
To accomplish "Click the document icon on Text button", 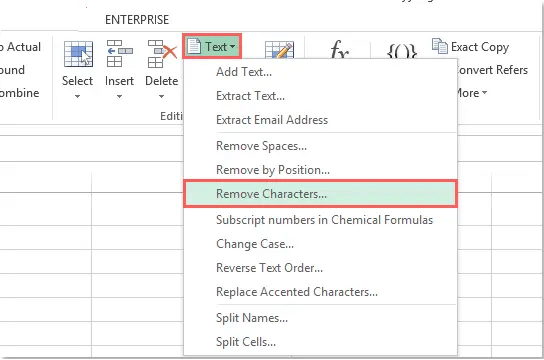I will (x=194, y=46).
